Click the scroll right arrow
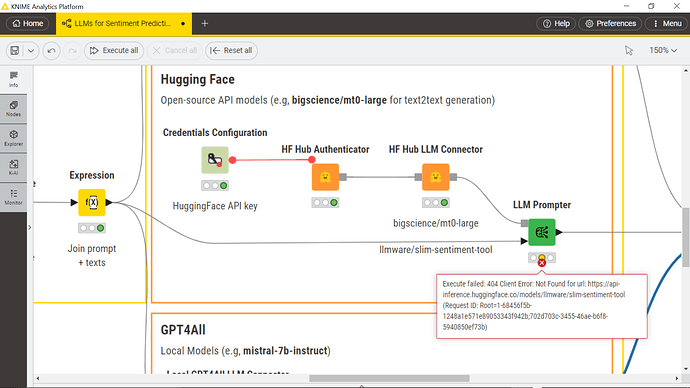Viewport: 690px width, 388px height. pyautogui.click(x=677, y=378)
